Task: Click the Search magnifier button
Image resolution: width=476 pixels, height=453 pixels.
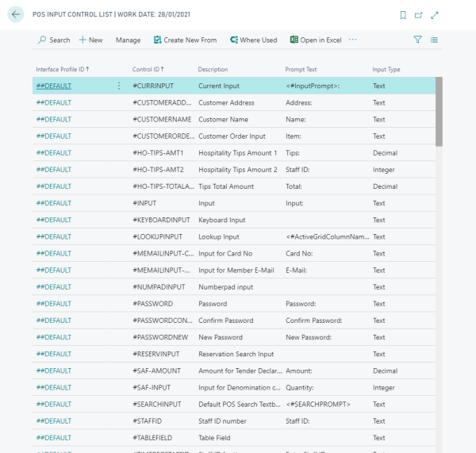Action: pyautogui.click(x=54, y=40)
